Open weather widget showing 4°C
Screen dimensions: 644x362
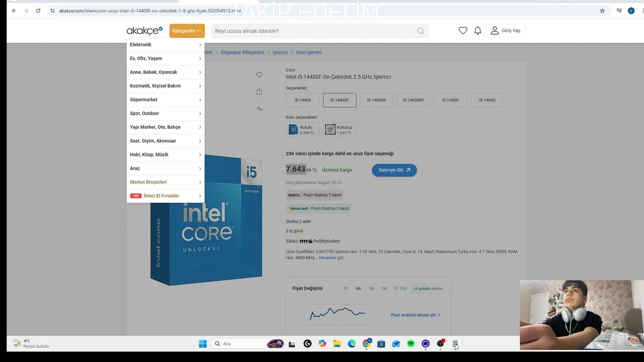pyautogui.click(x=31, y=343)
